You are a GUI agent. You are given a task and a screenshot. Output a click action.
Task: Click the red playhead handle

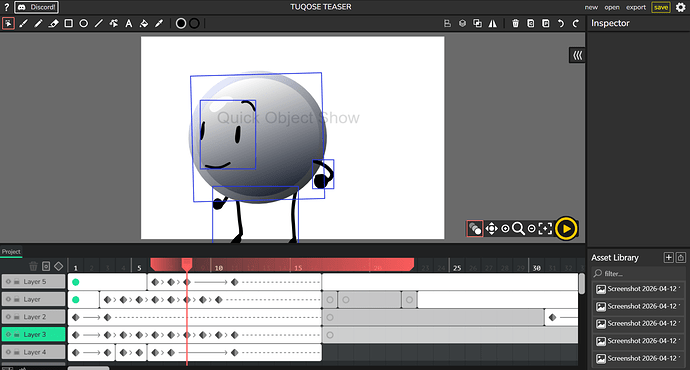click(x=187, y=264)
